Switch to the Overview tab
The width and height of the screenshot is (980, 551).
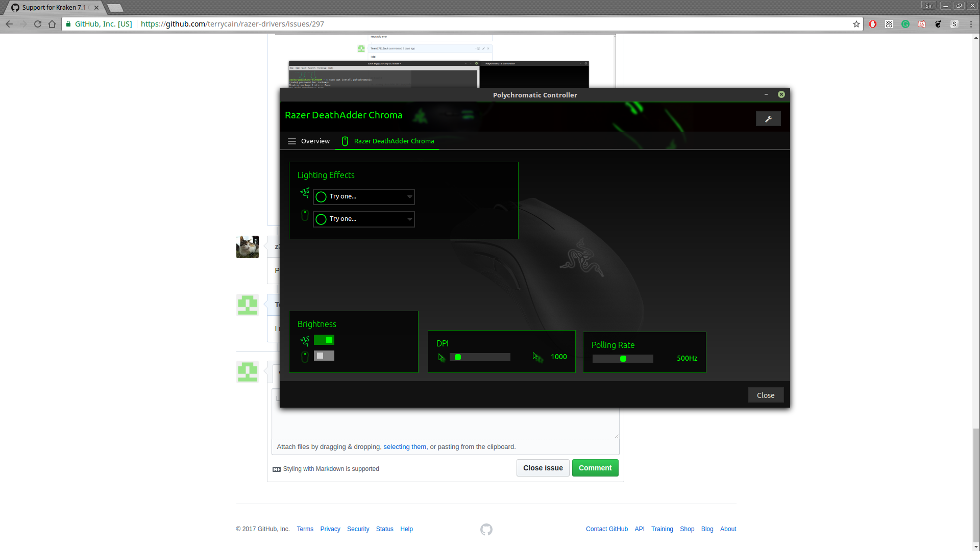(315, 141)
